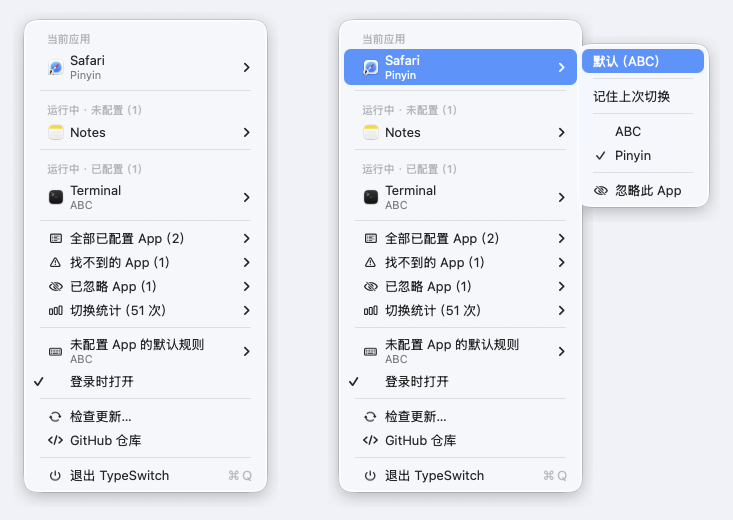Click crossed-eye icon beside 忽略此 App in submenu
733x520 pixels.
[601, 190]
